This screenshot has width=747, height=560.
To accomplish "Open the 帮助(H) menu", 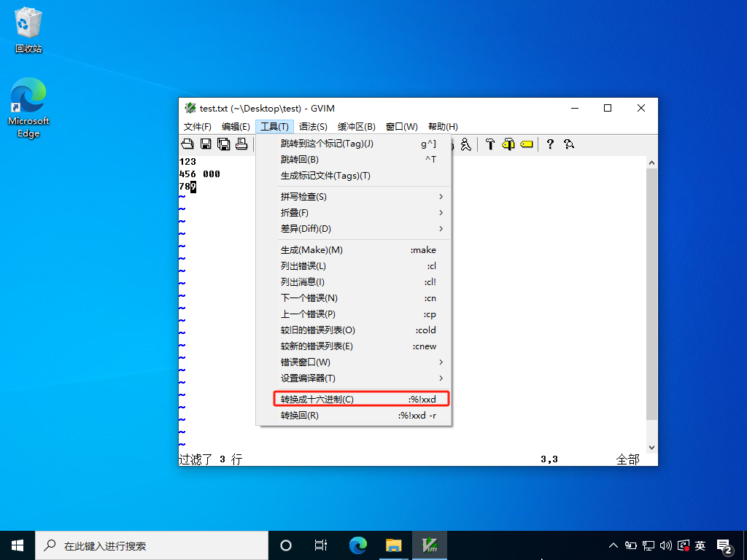I will pyautogui.click(x=443, y=127).
